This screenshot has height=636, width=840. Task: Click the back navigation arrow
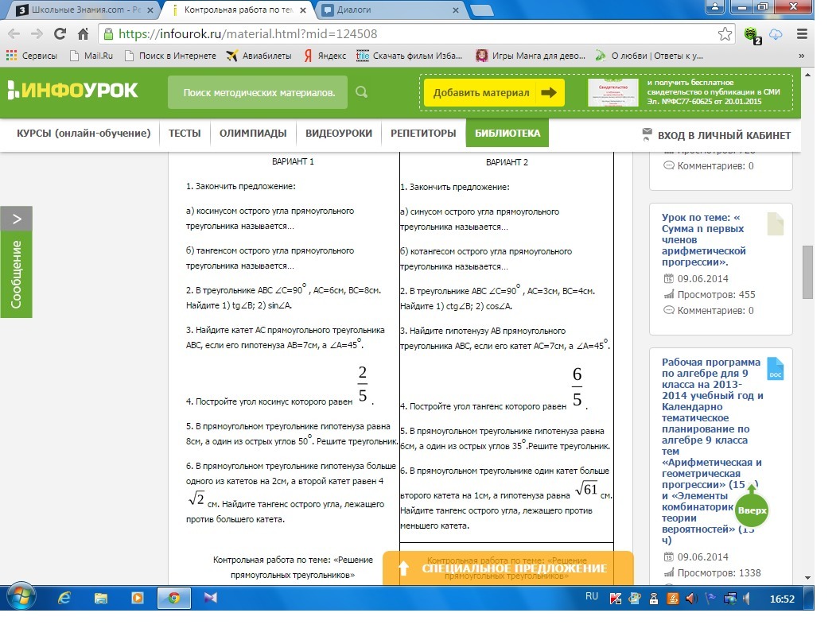click(x=14, y=33)
